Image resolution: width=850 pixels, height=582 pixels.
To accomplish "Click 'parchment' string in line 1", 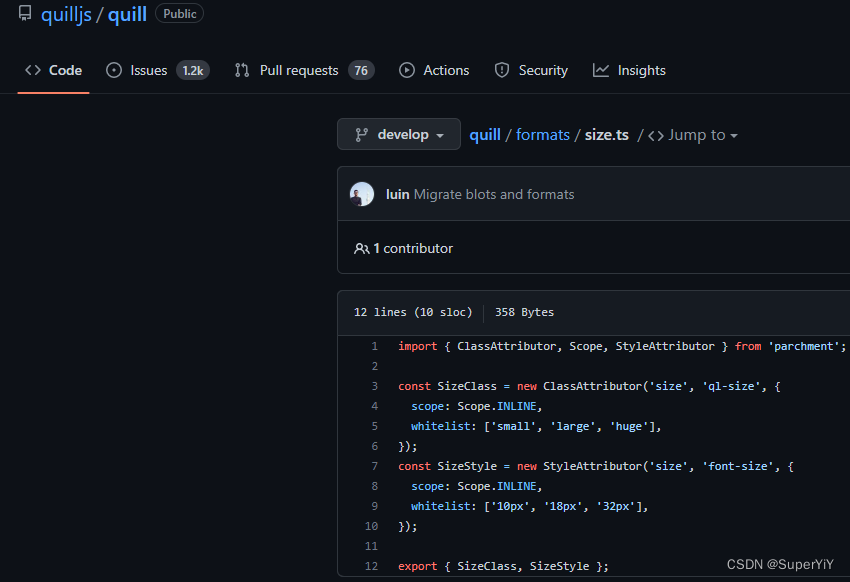I will [x=804, y=346].
